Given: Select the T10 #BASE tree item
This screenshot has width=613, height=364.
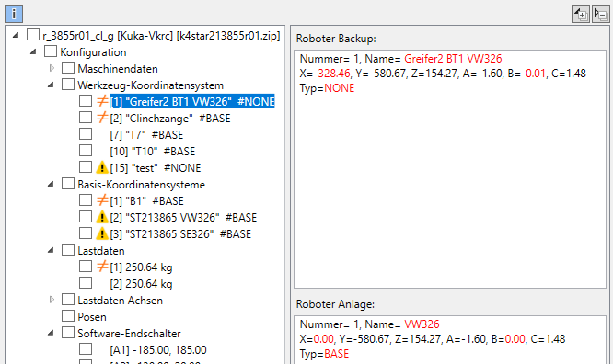Looking at the screenshot, I should (x=153, y=151).
